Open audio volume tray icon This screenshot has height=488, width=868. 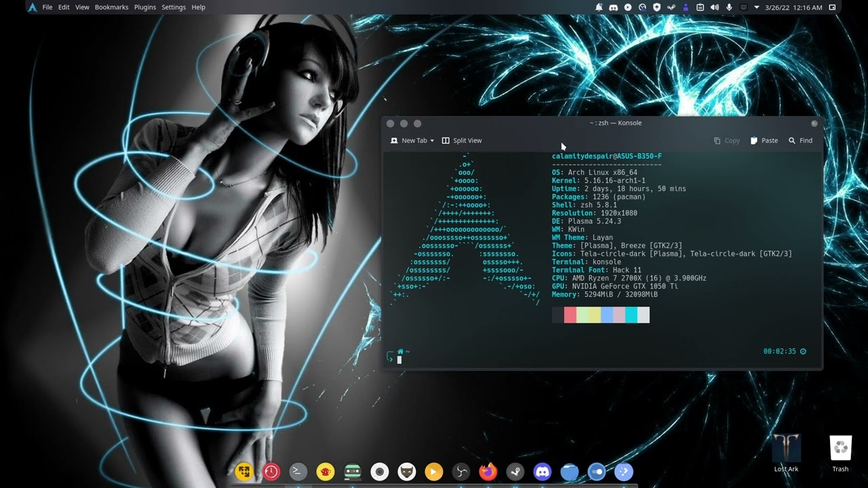[x=715, y=7]
